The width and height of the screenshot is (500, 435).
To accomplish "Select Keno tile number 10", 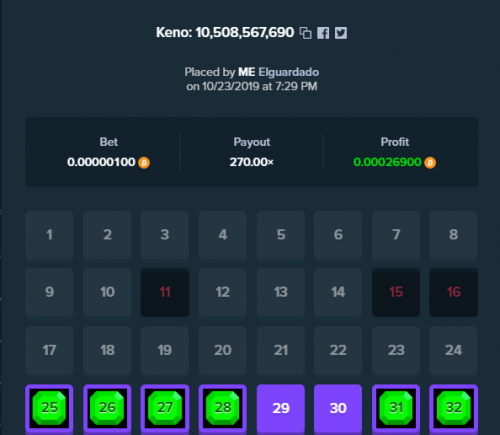I will pos(107,292).
